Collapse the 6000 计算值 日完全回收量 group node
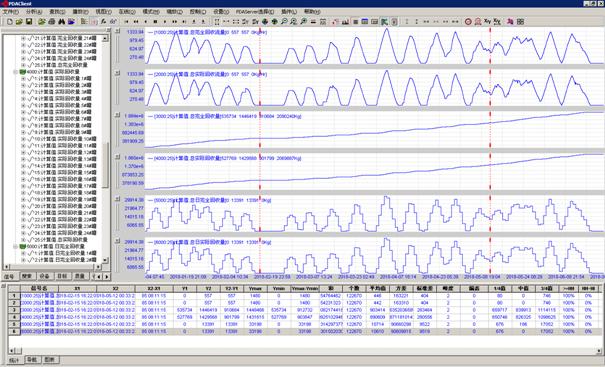 pyautogui.click(x=16, y=246)
